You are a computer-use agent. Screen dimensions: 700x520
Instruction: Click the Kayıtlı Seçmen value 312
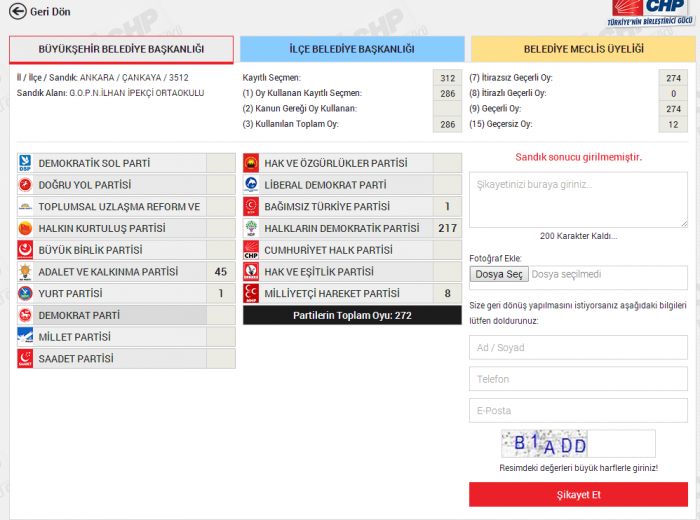[x=447, y=78]
